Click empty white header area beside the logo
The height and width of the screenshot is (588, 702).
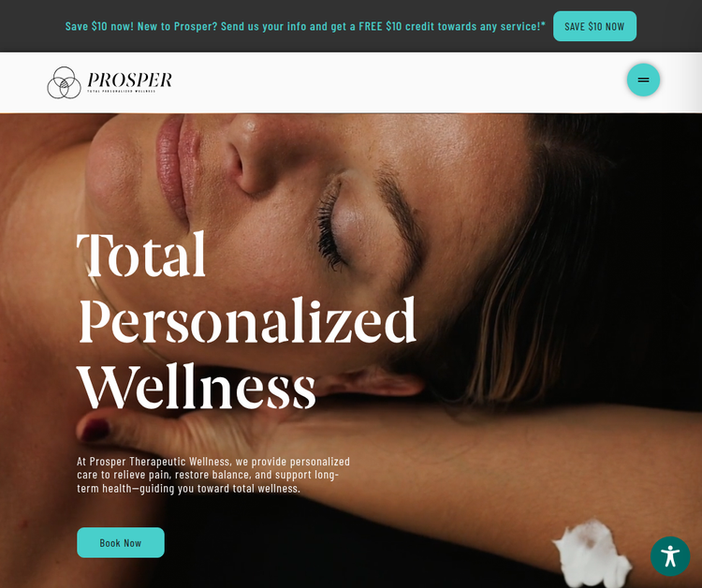point(399,82)
